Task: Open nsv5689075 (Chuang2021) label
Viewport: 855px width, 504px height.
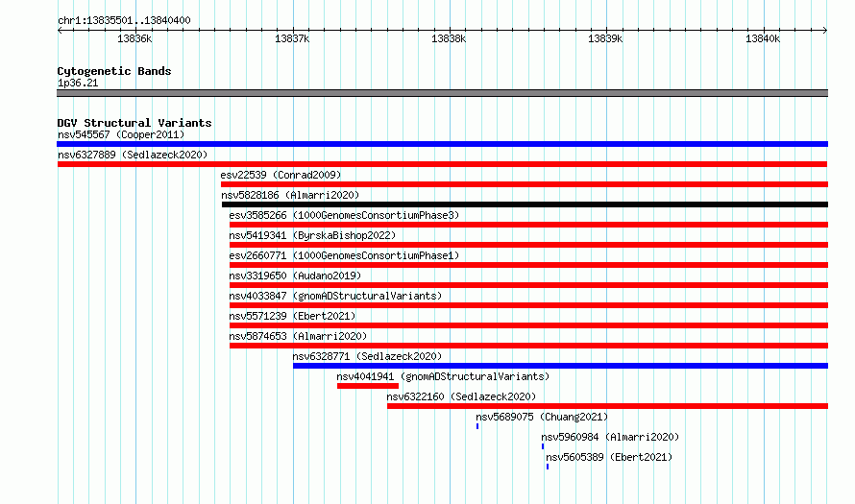Action: [542, 417]
